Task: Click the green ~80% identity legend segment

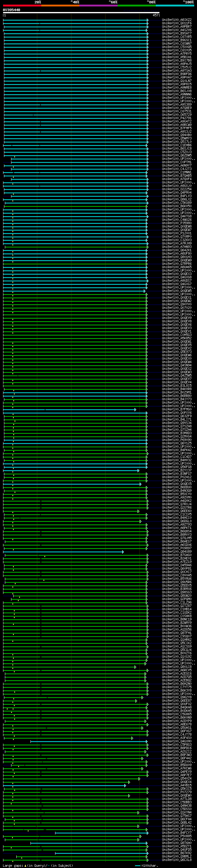Action: click(x=136, y=6)
